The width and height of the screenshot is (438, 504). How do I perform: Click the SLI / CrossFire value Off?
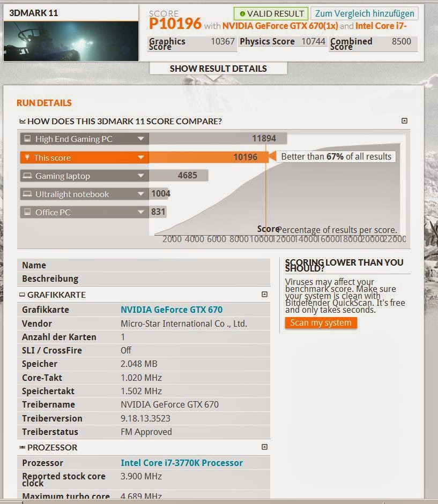coord(126,350)
